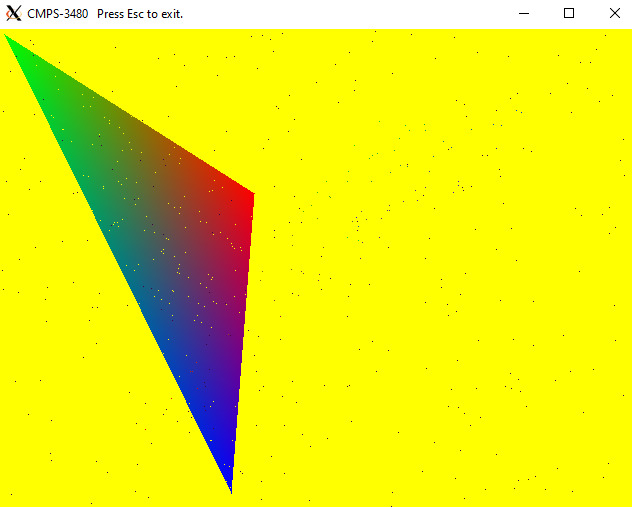Minimize the CMPS-3480 window
Image resolution: width=632 pixels, height=507 pixels.
[524, 14]
